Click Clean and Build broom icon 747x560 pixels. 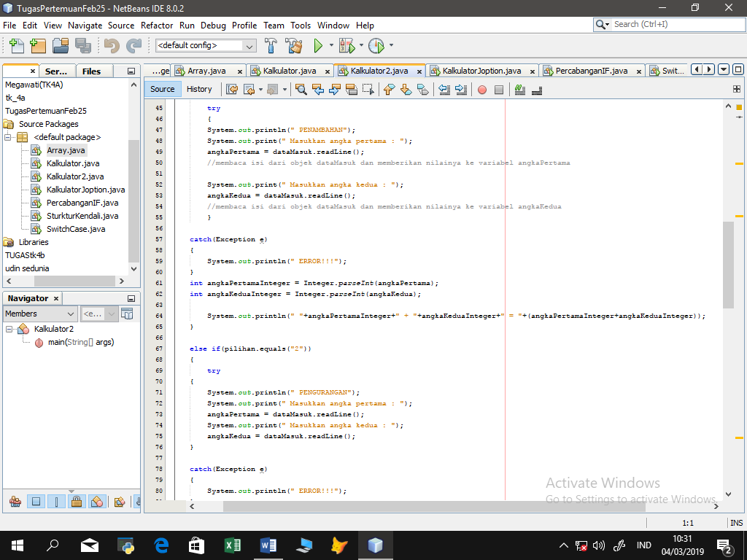click(x=293, y=46)
